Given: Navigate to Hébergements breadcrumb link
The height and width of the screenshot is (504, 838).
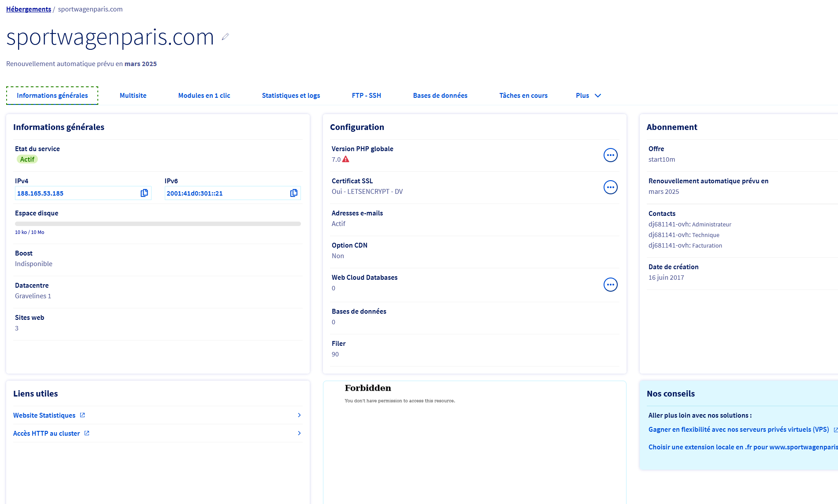Looking at the screenshot, I should (29, 9).
